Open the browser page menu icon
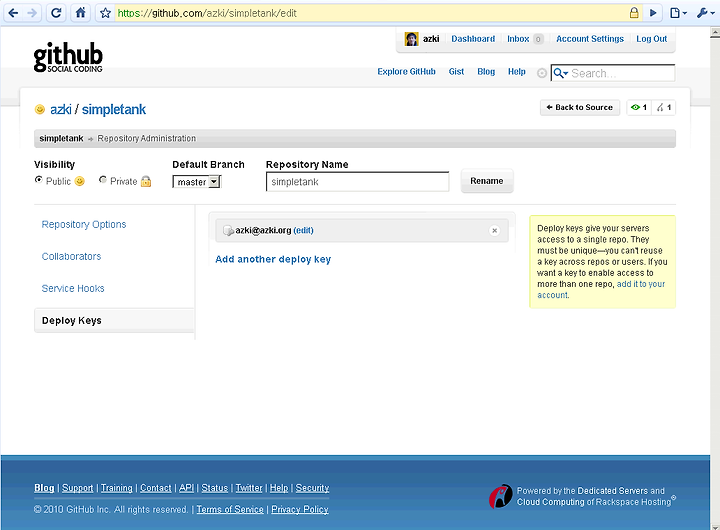Screen dimensions: 720x530 click(678, 13)
